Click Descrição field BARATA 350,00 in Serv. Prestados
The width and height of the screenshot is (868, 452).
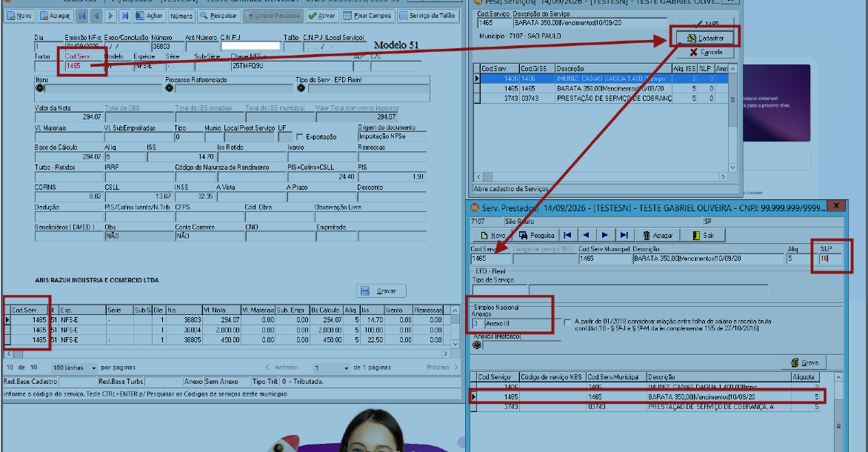[709, 259]
